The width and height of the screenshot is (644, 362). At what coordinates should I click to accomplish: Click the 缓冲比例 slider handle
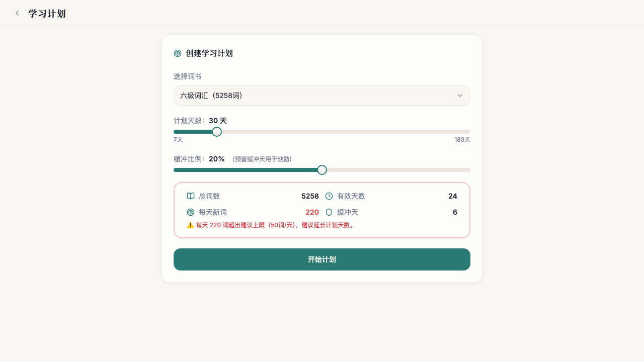(x=322, y=170)
